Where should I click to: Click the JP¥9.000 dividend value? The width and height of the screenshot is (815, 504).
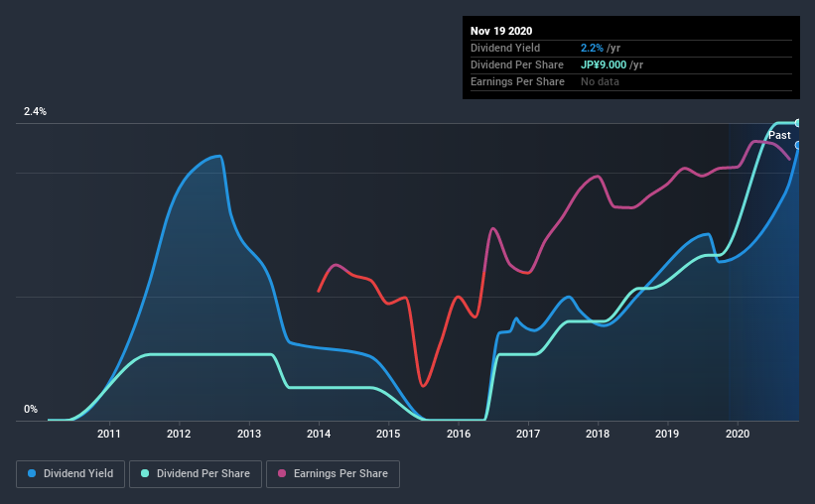[x=604, y=64]
